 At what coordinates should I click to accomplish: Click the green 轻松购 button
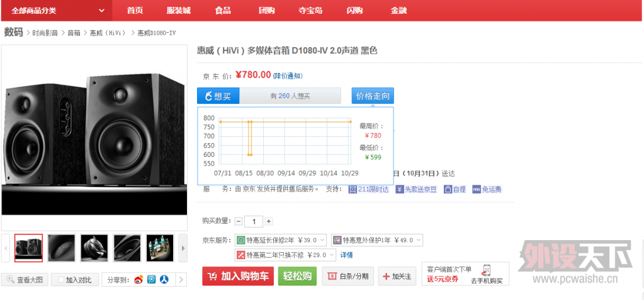(x=297, y=276)
